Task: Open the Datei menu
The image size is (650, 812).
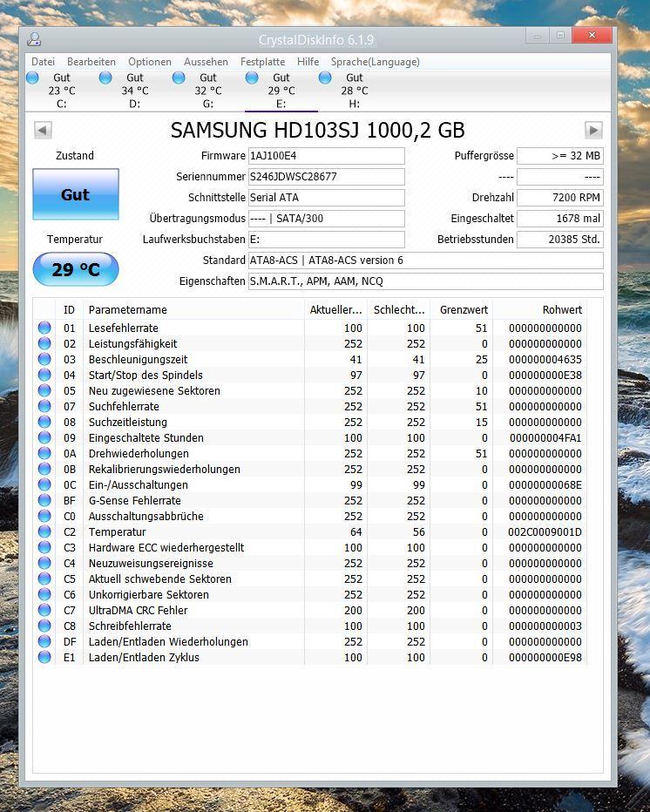Action: pyautogui.click(x=43, y=62)
